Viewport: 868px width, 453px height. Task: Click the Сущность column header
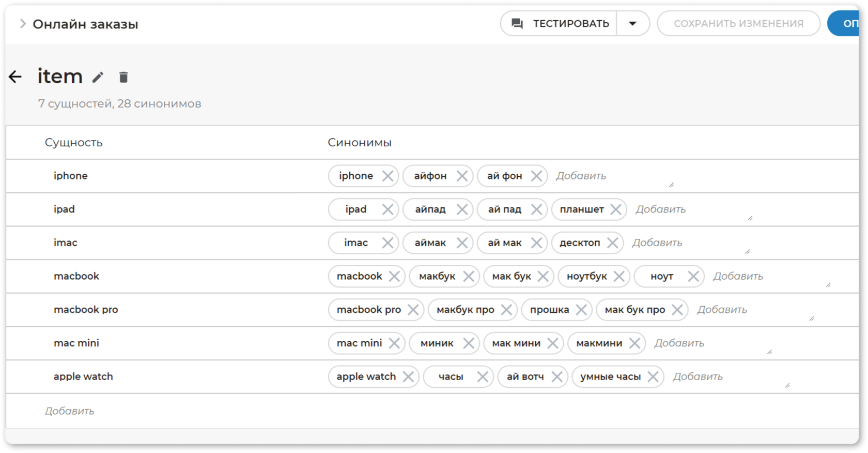coord(73,143)
